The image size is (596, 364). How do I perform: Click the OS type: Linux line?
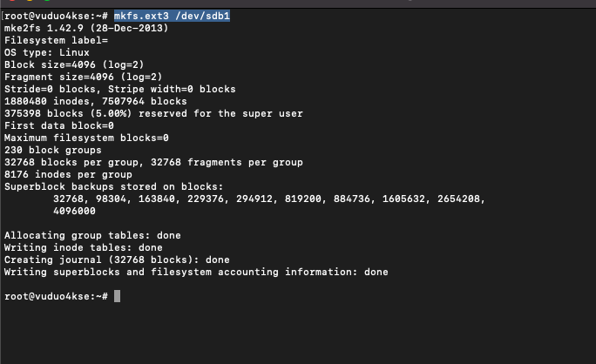click(x=47, y=52)
